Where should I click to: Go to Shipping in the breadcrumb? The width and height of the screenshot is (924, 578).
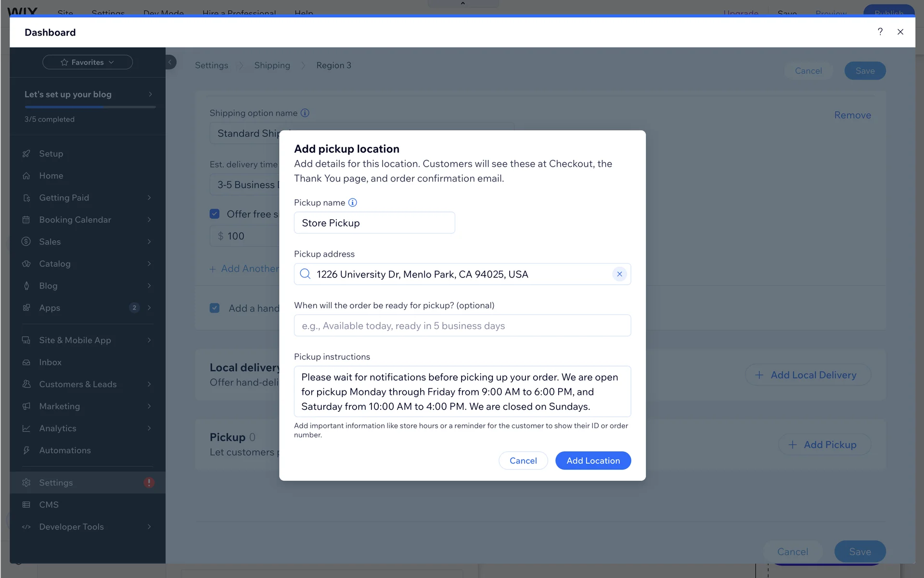272,65
